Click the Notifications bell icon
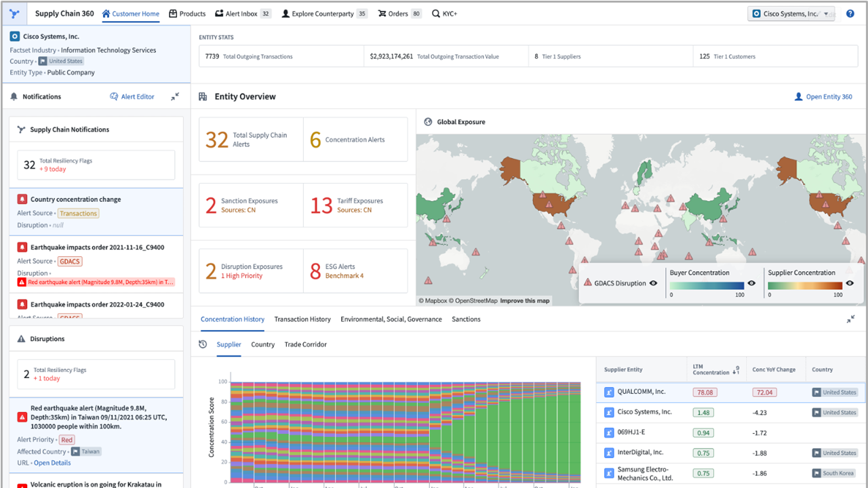This screenshot has width=868, height=488. pos(14,97)
